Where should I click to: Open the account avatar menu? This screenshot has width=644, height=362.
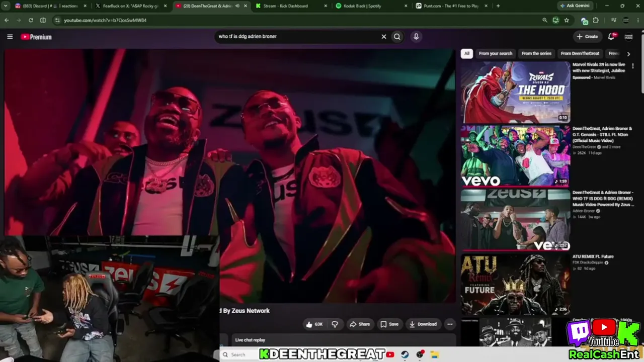tap(628, 37)
